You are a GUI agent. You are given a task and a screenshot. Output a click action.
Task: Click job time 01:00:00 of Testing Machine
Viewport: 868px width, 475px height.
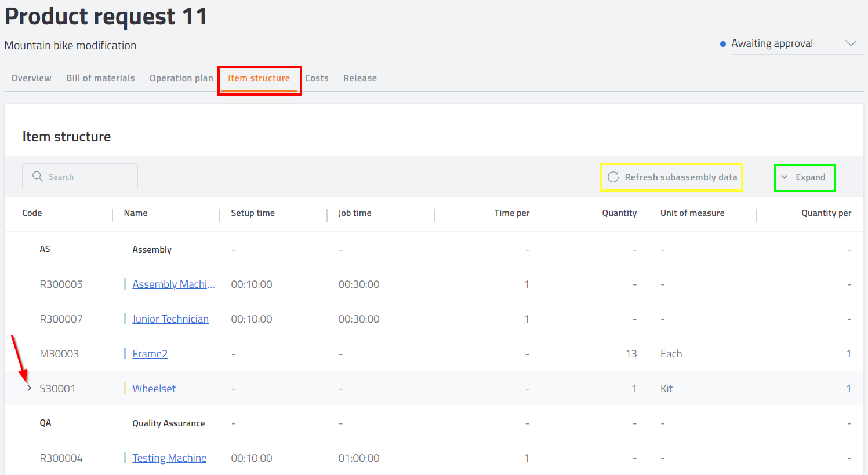point(359,458)
